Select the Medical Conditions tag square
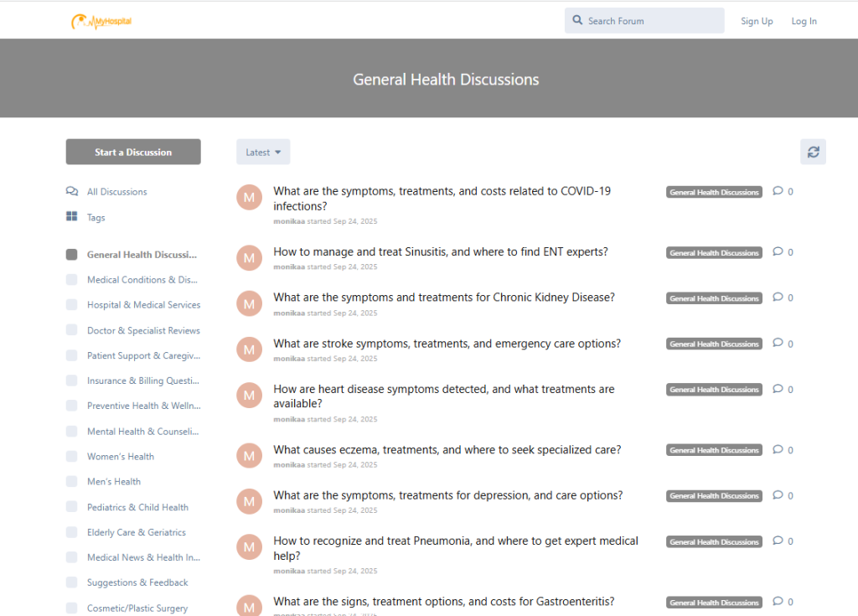 click(x=72, y=280)
